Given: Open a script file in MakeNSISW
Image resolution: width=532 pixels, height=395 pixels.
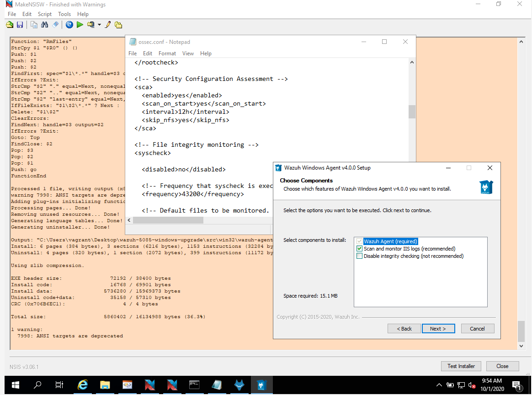Looking at the screenshot, I should tap(9, 25).
